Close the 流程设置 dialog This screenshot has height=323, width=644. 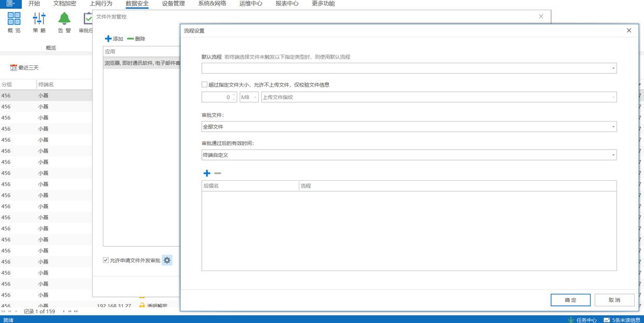[629, 31]
